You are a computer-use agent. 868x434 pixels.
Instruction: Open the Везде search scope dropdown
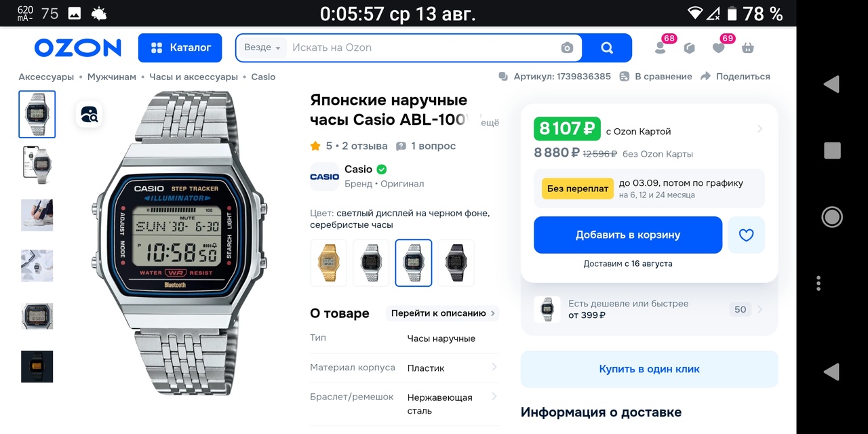click(262, 47)
